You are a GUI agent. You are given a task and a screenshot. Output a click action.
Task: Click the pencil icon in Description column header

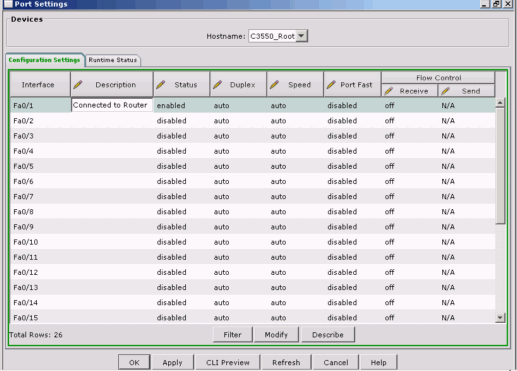[78, 85]
